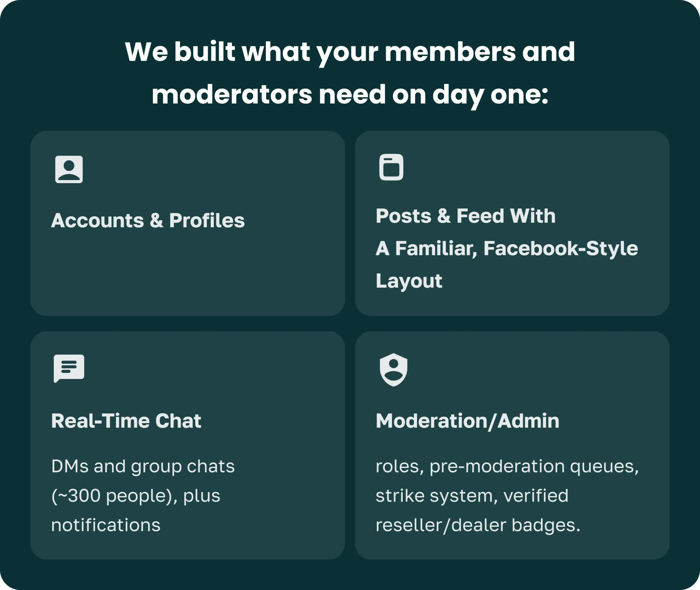Open the Moderation/Admin feature card
The width and height of the screenshot is (700, 590).
pos(512,446)
